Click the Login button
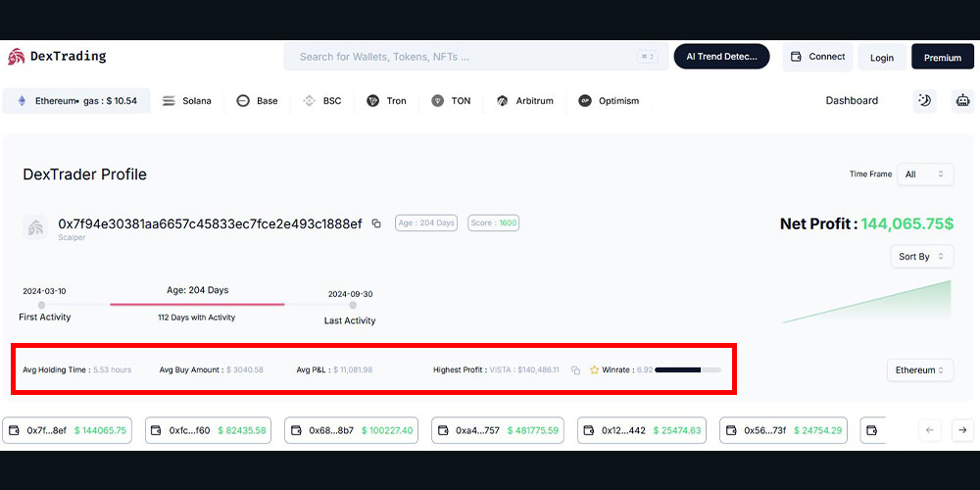The image size is (980, 490). tap(881, 58)
